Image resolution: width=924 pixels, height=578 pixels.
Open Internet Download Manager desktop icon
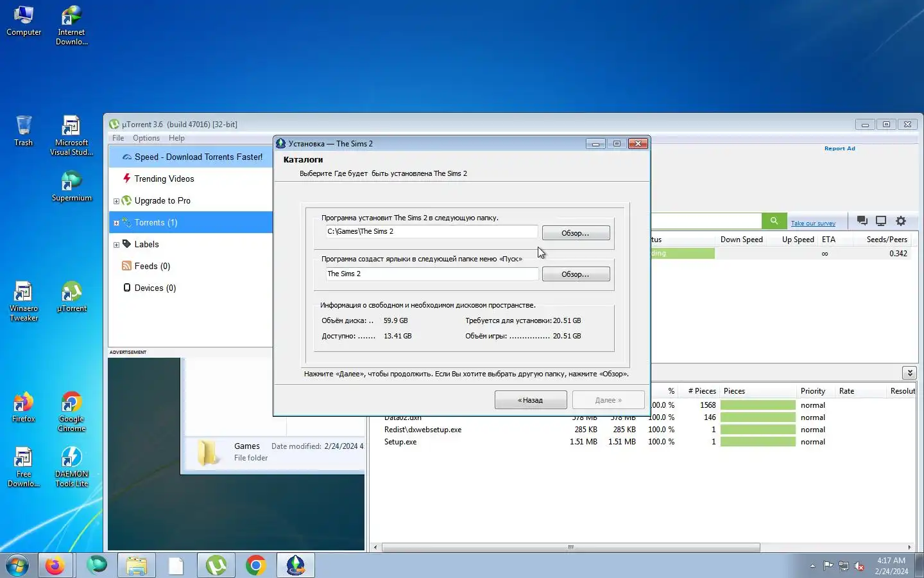click(71, 26)
